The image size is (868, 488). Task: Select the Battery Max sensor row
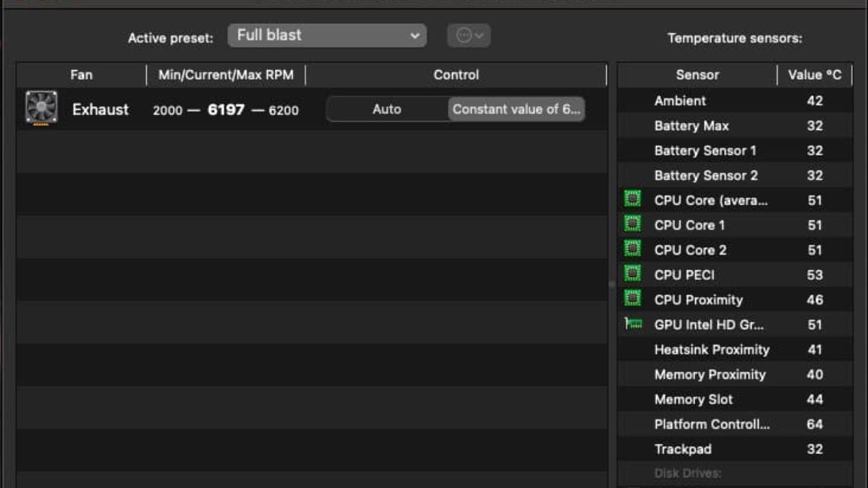pos(735,126)
